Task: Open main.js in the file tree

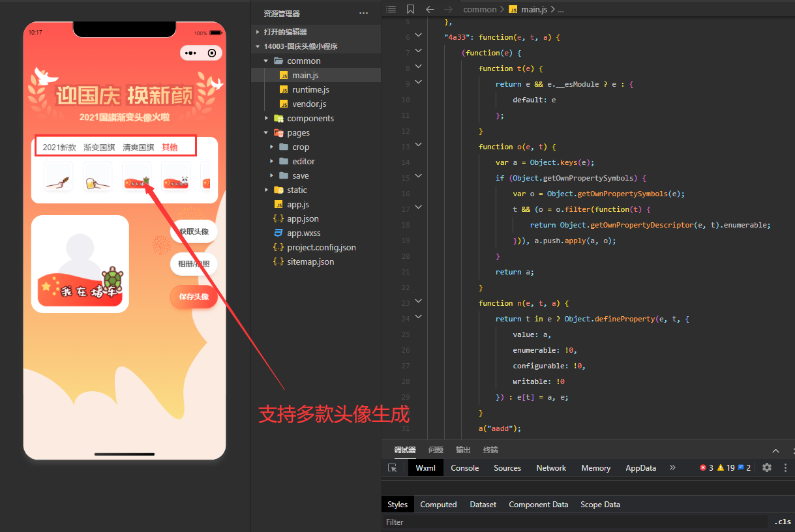Action: coord(316,75)
